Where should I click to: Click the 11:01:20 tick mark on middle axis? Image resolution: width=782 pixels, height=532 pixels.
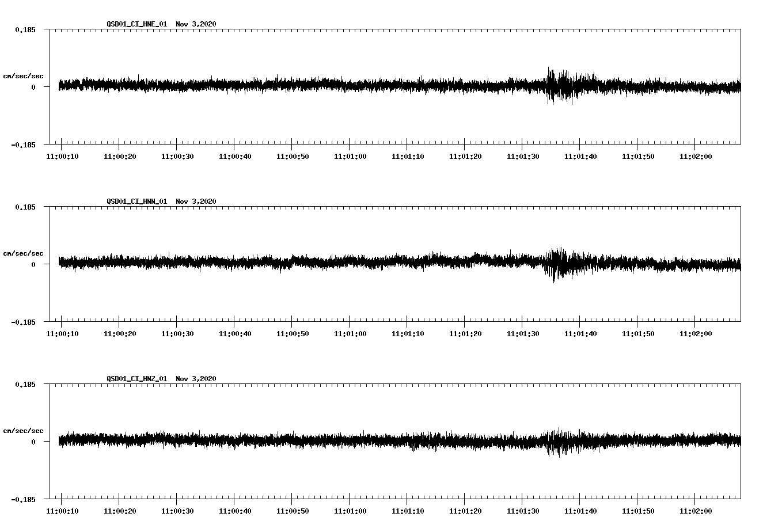pos(464,325)
